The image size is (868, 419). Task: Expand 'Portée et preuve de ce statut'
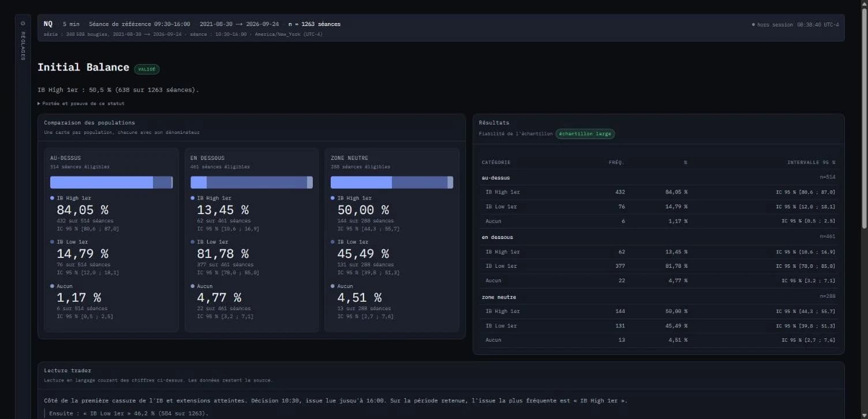pyautogui.click(x=81, y=104)
